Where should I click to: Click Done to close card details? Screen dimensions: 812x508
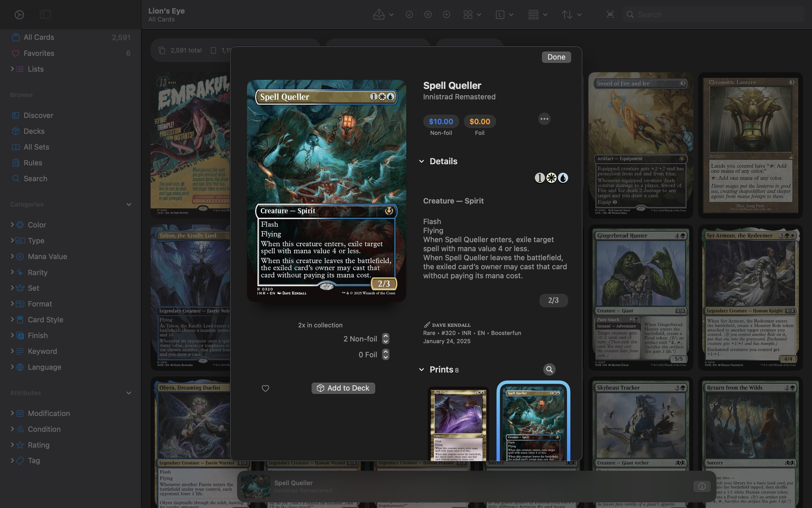click(x=556, y=57)
